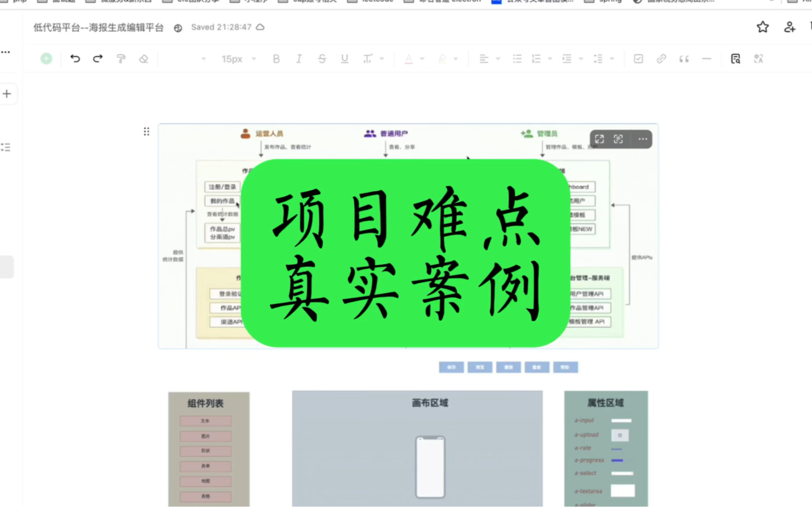
Task: Click the indent icon
Action: click(567, 59)
